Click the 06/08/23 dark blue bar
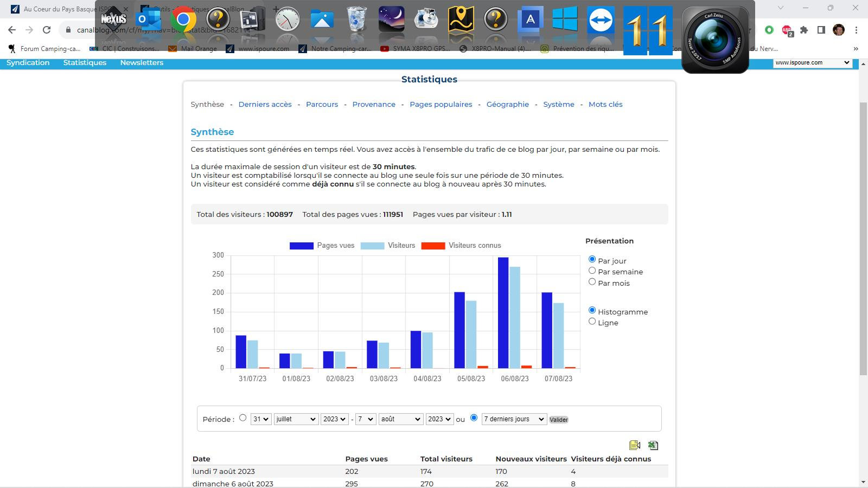The width and height of the screenshot is (868, 488). [503, 313]
